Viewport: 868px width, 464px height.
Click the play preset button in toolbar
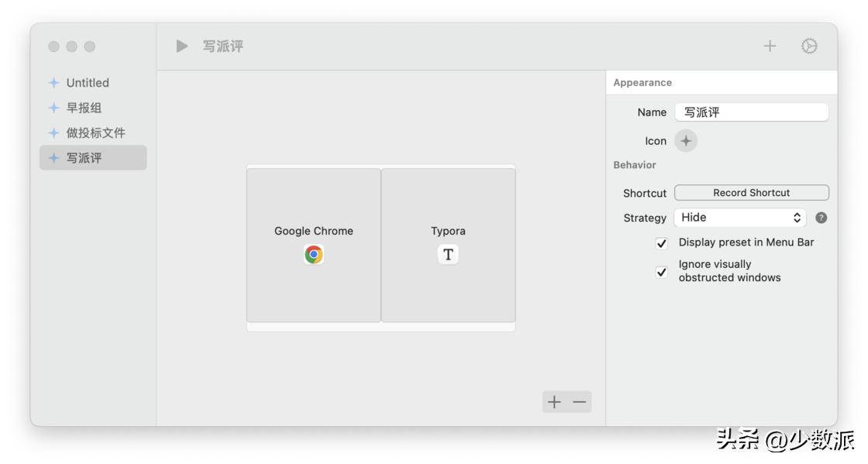click(x=182, y=46)
